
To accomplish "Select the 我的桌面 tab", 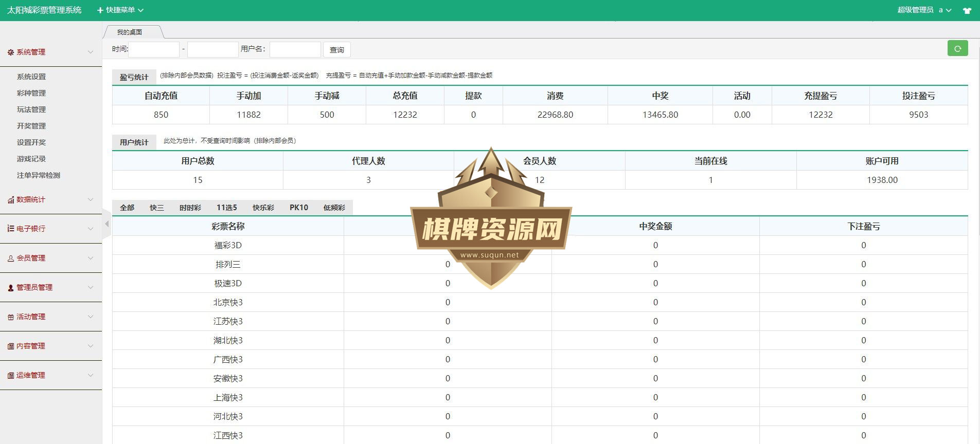I will click(130, 32).
